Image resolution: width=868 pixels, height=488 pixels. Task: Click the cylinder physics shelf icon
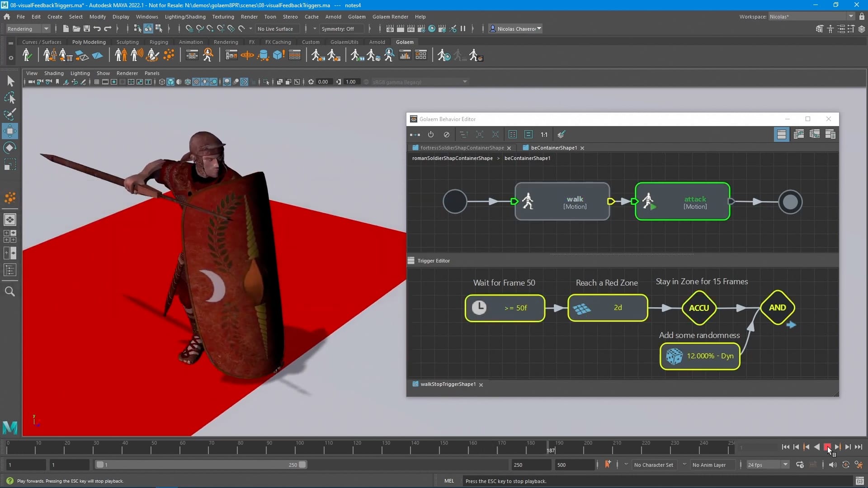[x=263, y=56]
